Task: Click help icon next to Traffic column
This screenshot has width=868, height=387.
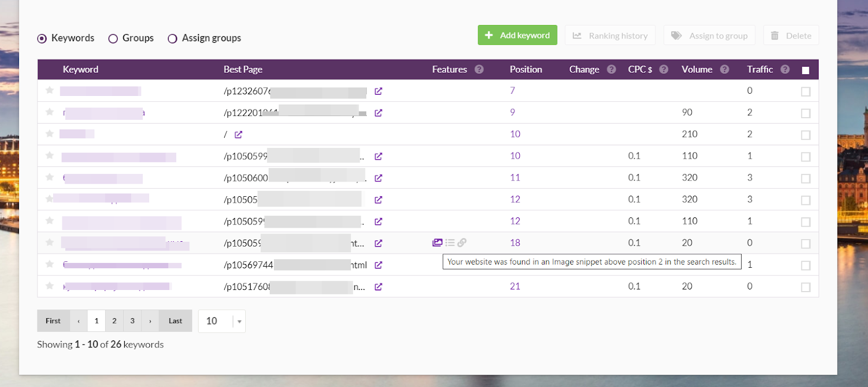Action: (785, 69)
